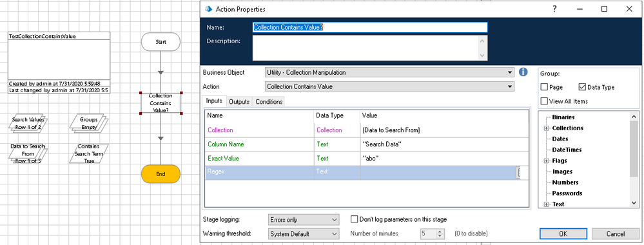Click the help question mark in title bar
This screenshot has height=245, width=644.
[x=555, y=8]
